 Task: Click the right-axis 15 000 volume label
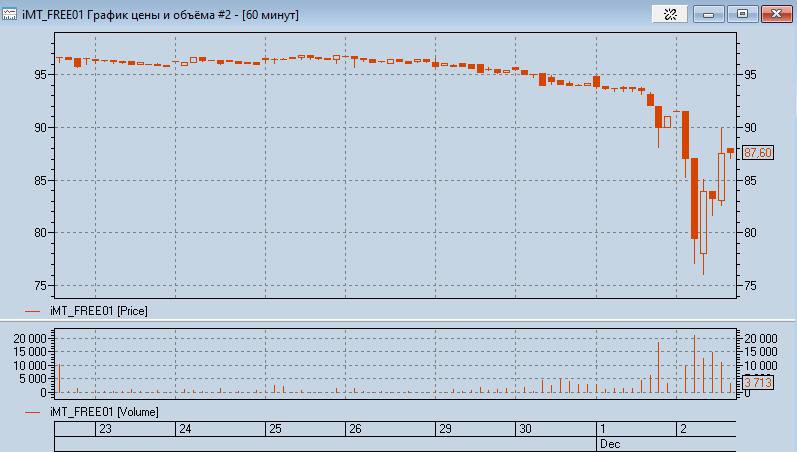tap(760, 352)
